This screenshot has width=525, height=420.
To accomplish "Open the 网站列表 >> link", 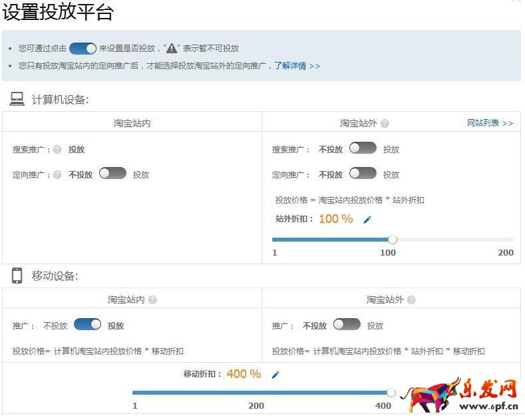I will [490, 123].
